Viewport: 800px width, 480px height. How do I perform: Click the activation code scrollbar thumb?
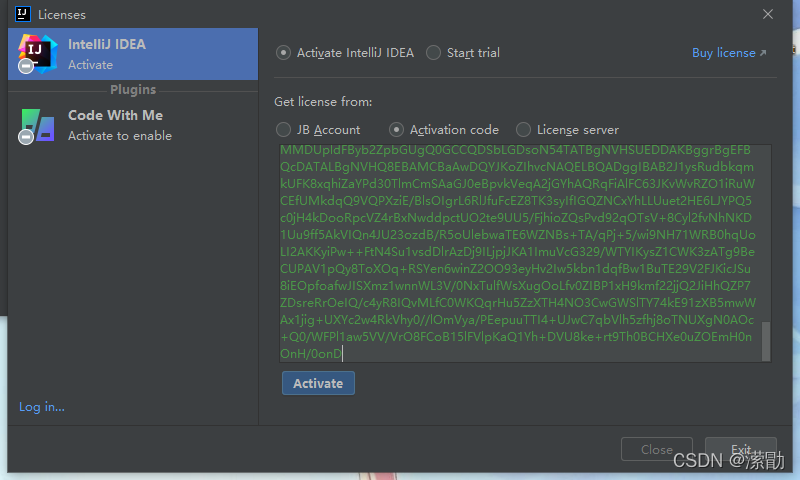[766, 341]
